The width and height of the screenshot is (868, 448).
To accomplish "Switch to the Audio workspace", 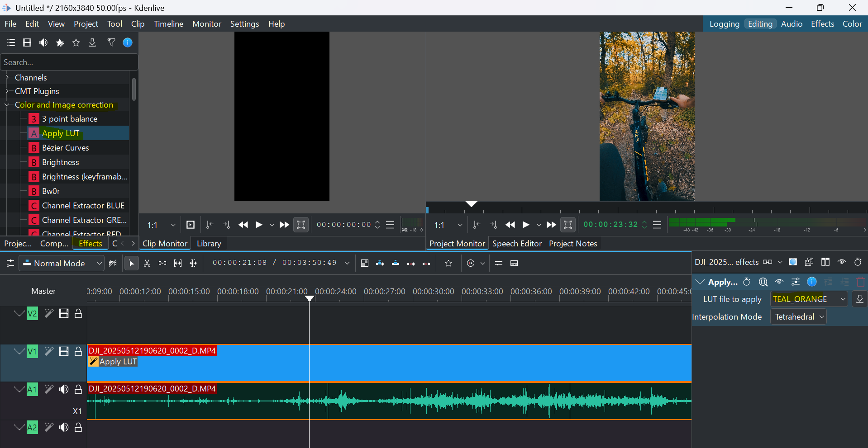I will coord(792,24).
